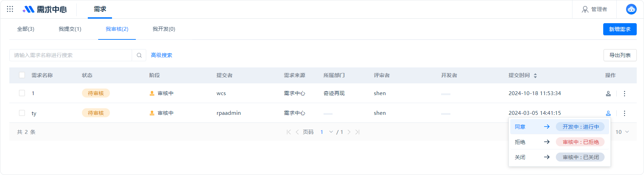Screen dimensions: 644x175
Task: Open the more options menu for row 1
Action: tap(624, 93)
